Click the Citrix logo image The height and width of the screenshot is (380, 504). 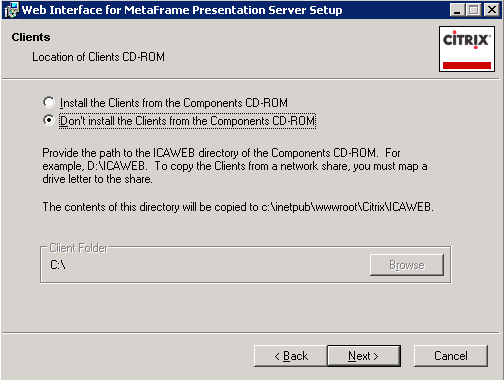pos(467,49)
